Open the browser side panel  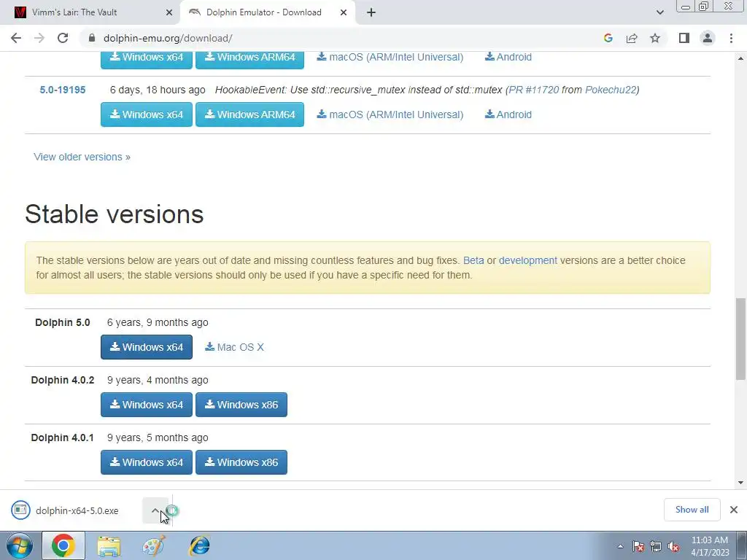[684, 38]
